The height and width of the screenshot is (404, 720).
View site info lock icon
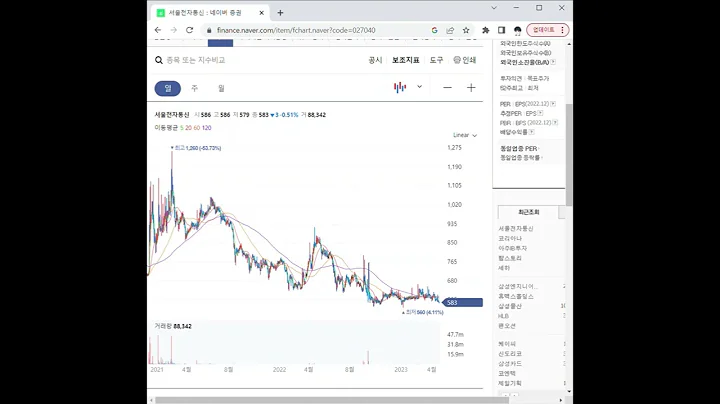(x=209, y=30)
